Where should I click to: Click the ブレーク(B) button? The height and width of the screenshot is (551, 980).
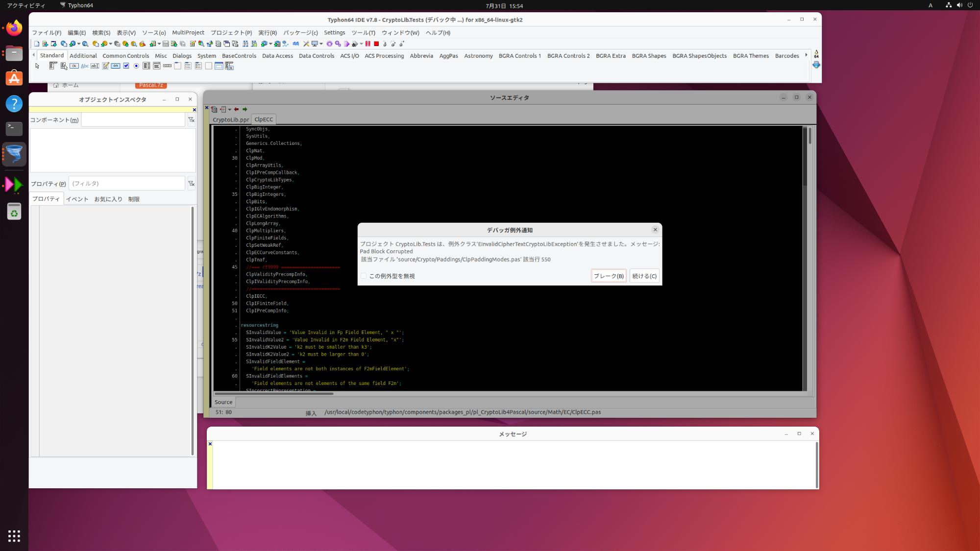click(x=609, y=276)
